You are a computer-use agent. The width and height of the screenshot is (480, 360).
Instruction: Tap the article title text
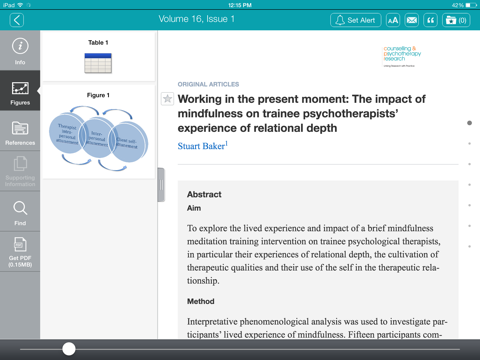point(301,113)
